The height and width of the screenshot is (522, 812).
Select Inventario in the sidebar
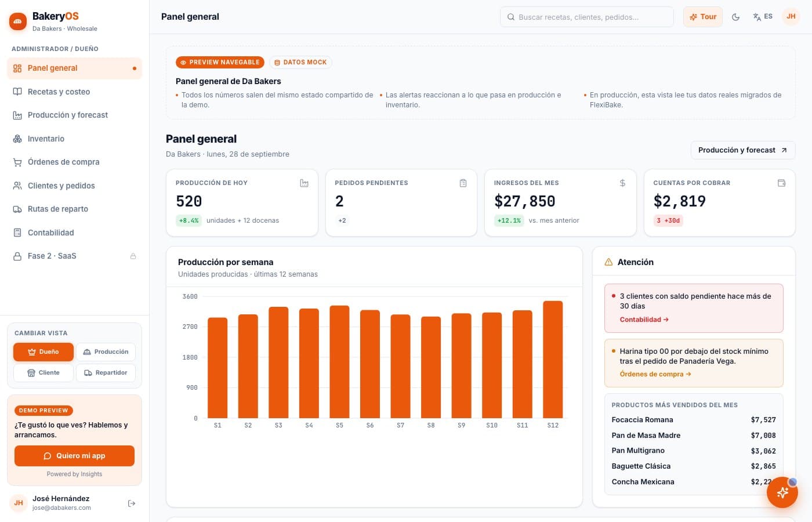(x=74, y=139)
